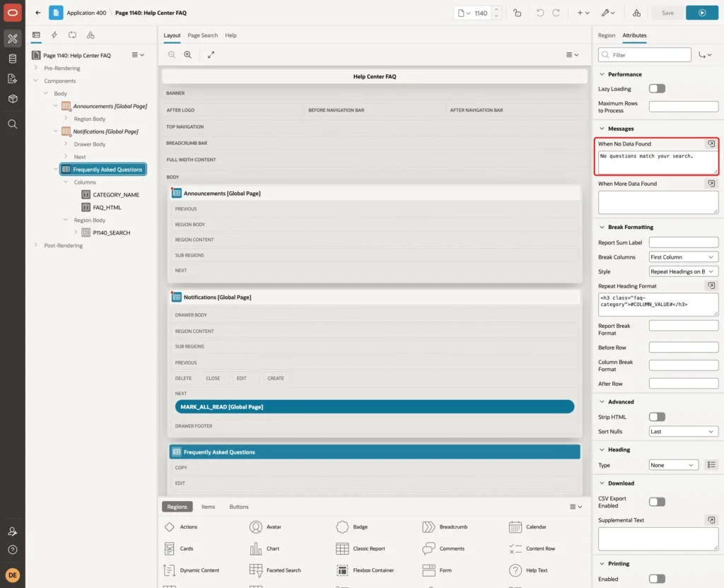
Task: Open SQL Workshop database icon in sidebar
Action: click(x=13, y=59)
